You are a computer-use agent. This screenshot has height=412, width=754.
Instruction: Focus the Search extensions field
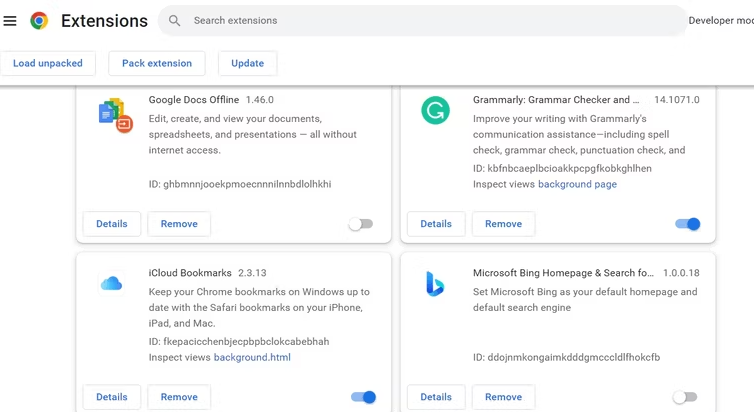coord(423,21)
